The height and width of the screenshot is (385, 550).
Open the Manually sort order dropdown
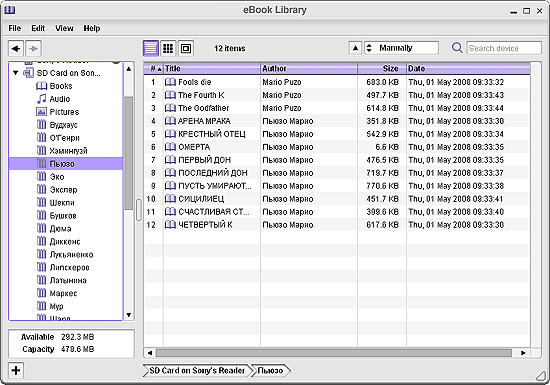pos(401,48)
